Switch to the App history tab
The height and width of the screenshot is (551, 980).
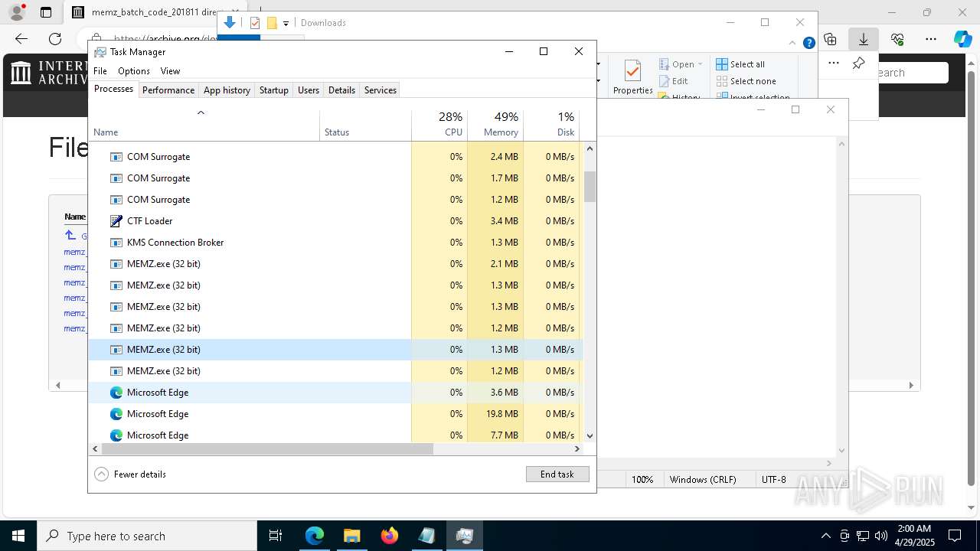(227, 90)
